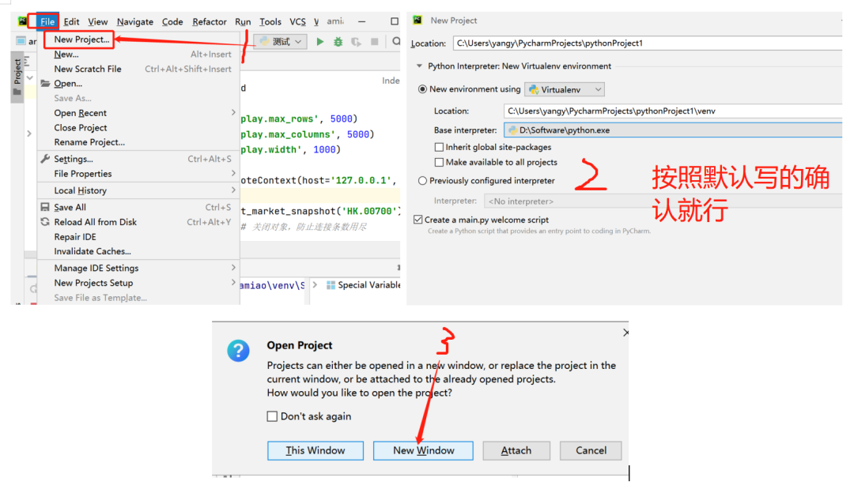
Task: Click the This Window button
Action: (316, 450)
